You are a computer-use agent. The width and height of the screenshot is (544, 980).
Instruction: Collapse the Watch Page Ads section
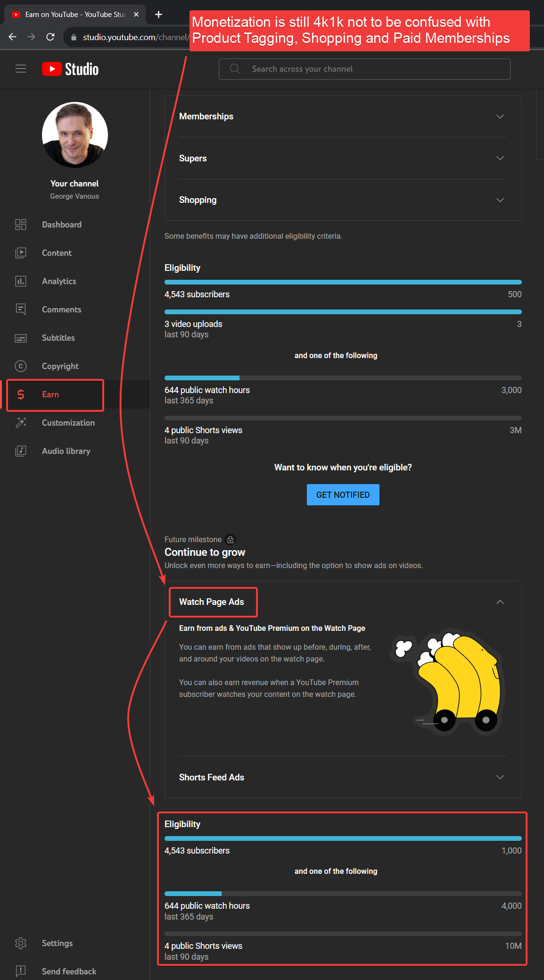point(500,602)
